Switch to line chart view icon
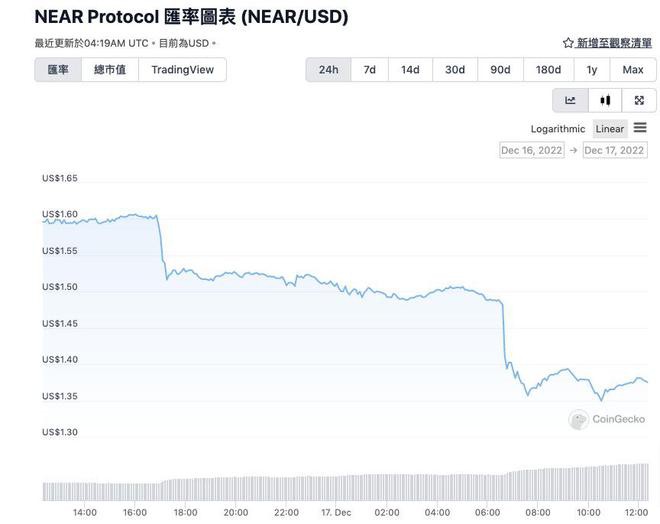 (570, 100)
